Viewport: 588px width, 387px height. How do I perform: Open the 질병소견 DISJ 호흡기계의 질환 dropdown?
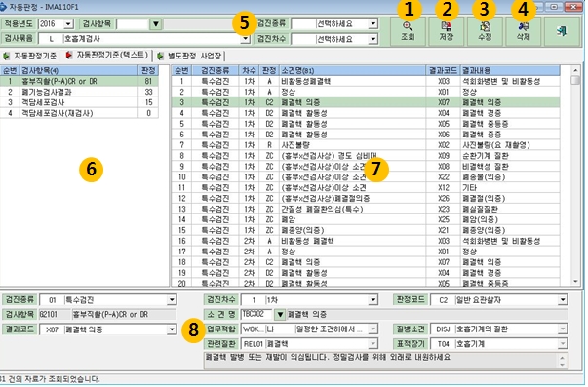click(562, 329)
